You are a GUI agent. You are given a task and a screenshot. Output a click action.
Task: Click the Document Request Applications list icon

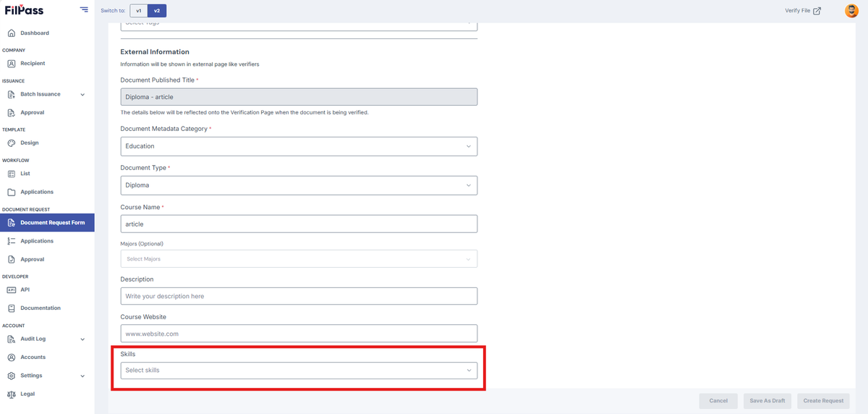12,241
